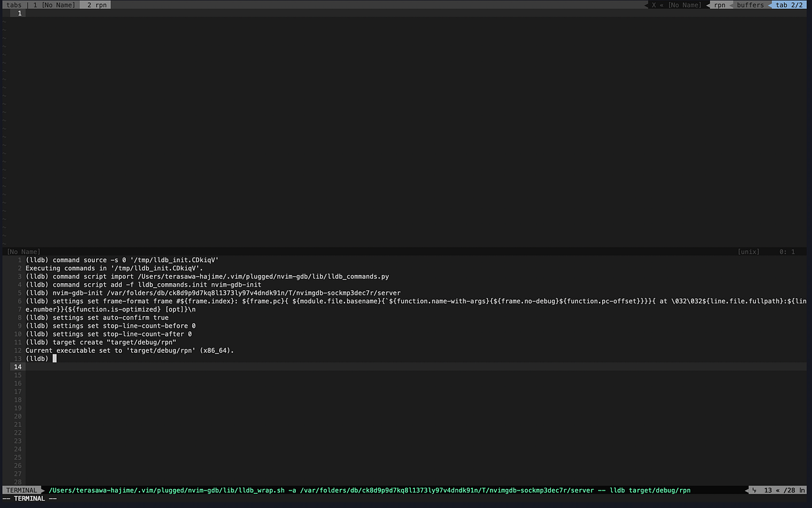
Task: Click the « separator in the line counter
Action: (x=778, y=490)
